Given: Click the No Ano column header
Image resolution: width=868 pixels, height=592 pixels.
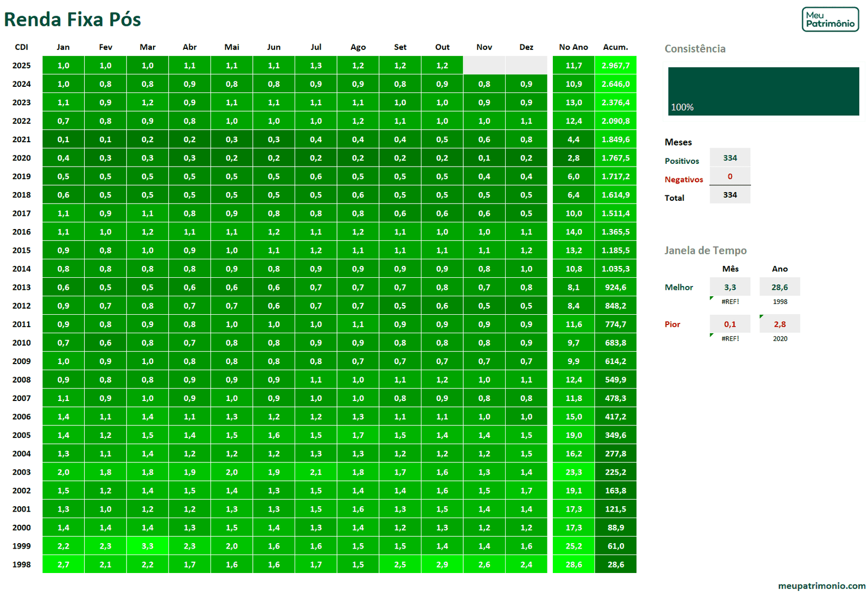Looking at the screenshot, I should coord(573,47).
